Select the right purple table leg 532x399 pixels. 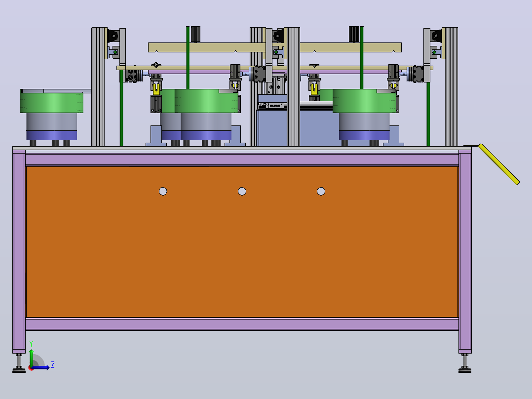click(465, 251)
